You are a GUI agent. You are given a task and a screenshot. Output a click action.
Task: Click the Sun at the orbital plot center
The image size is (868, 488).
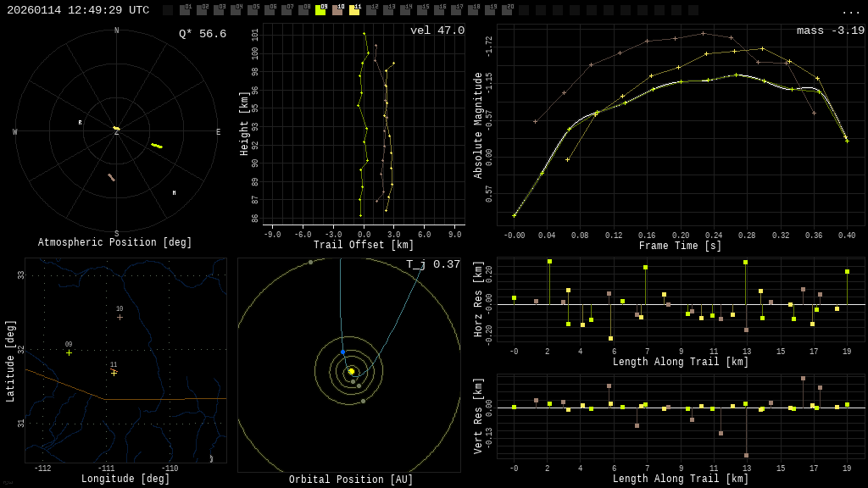[351, 371]
